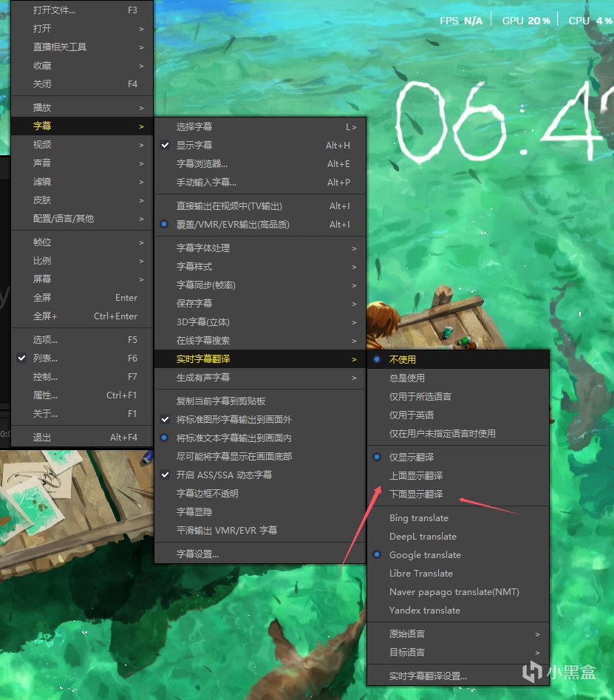Expand the 比例 submenu
The image size is (614, 700).
pyautogui.click(x=82, y=260)
